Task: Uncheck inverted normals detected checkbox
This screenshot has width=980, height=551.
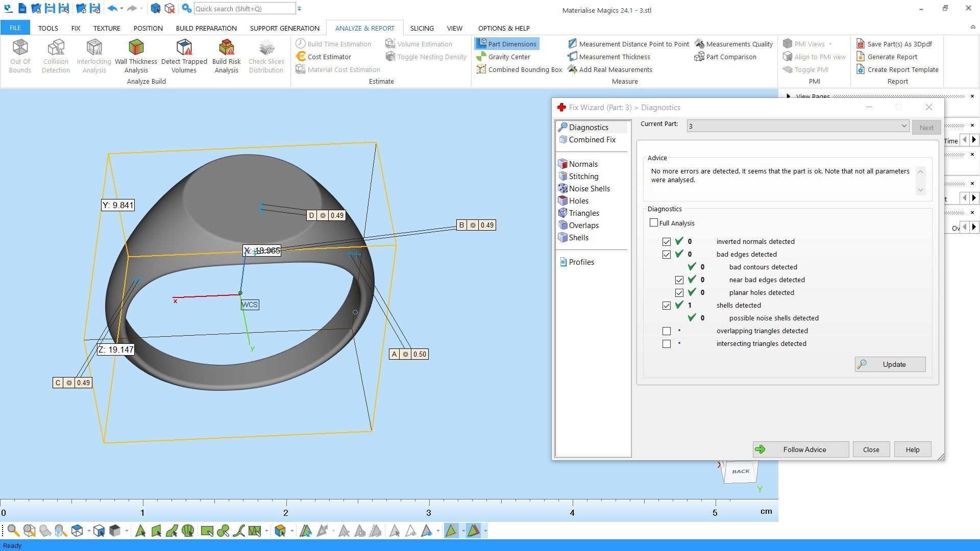Action: pyautogui.click(x=667, y=242)
